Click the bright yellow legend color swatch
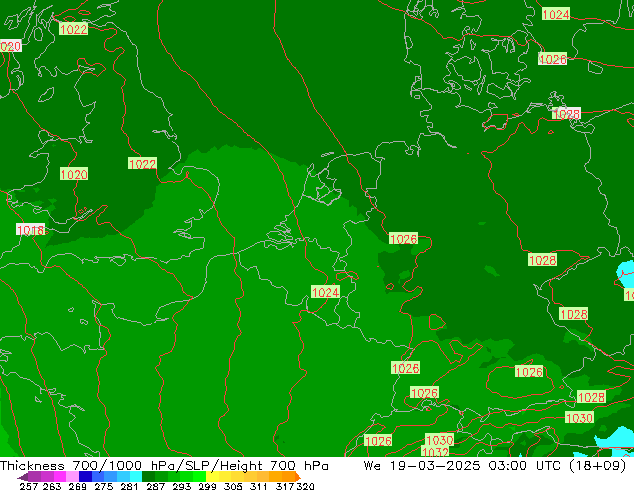This screenshot has width=634, height=490. tap(213, 477)
